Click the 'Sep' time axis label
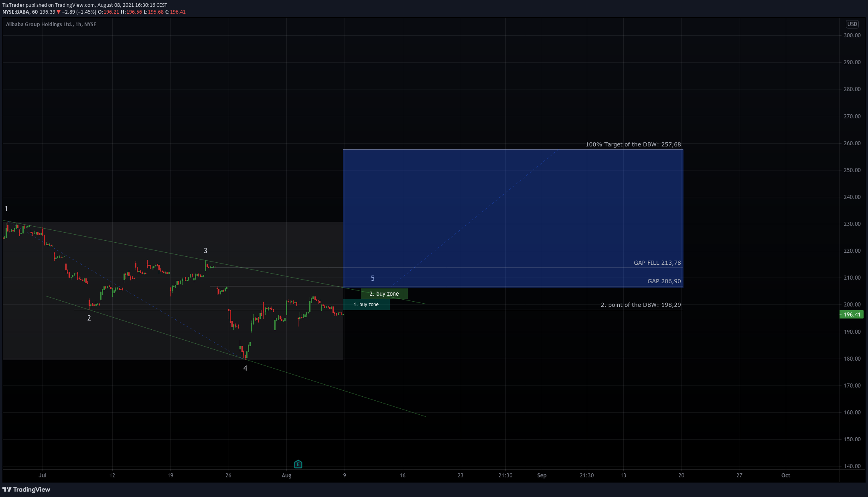868x497 pixels. click(x=542, y=475)
